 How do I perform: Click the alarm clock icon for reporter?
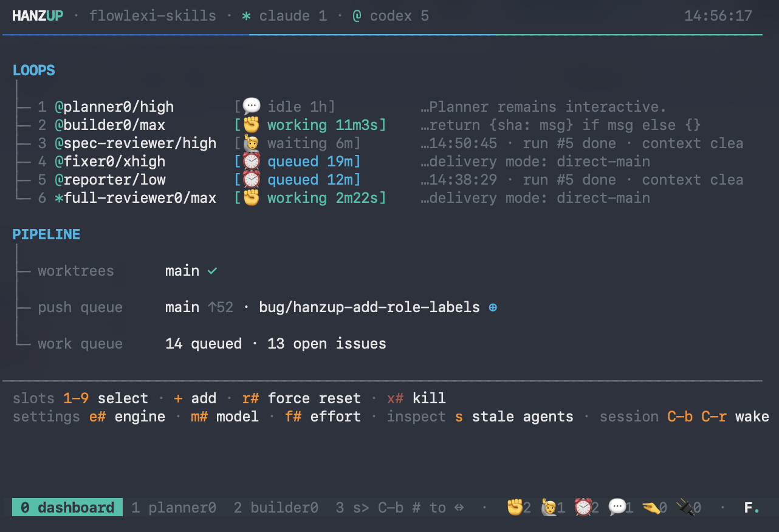252,180
